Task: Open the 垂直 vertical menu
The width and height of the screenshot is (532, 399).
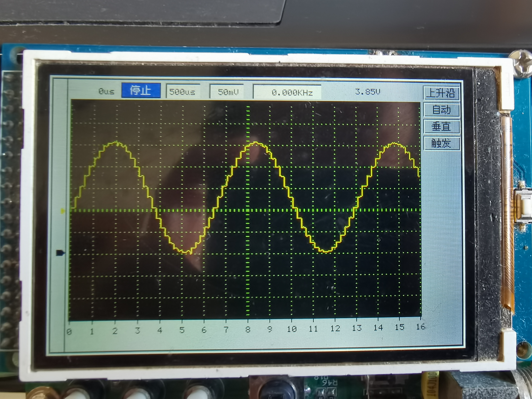Action: [x=441, y=127]
